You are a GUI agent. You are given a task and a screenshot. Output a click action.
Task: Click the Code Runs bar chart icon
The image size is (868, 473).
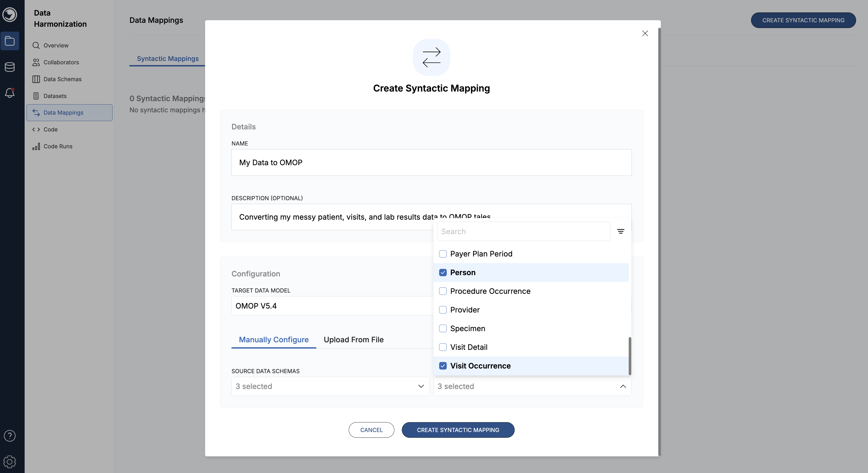click(x=36, y=146)
